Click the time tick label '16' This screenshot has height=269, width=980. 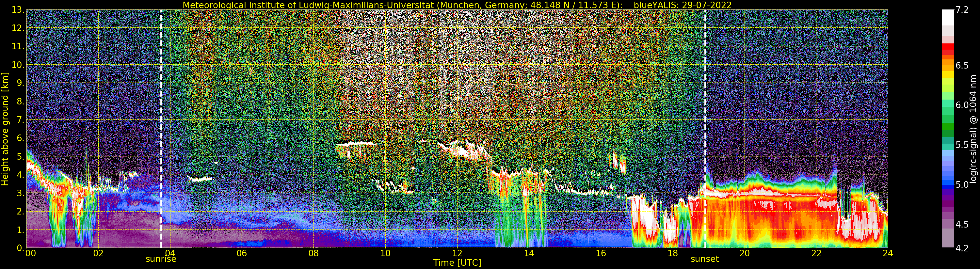point(601,253)
